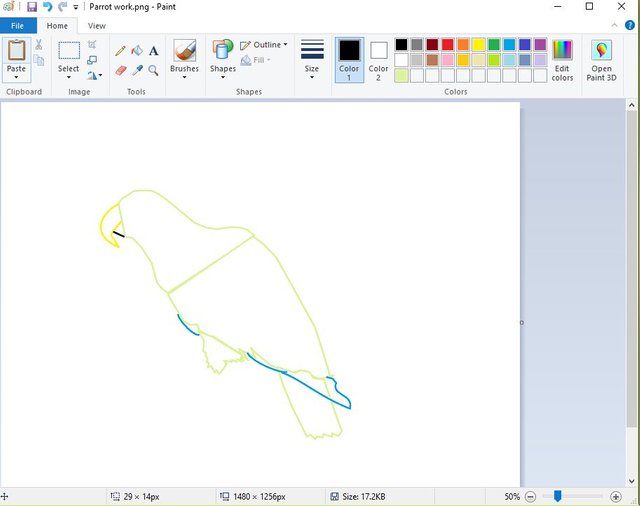640x506 pixels.
Task: Select the Magnifier tool
Action: [x=153, y=70]
